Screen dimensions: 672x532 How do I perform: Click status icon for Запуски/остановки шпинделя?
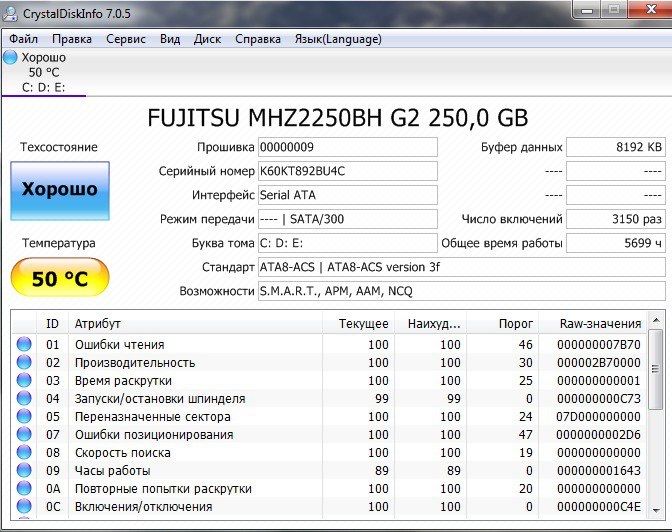click(x=24, y=398)
